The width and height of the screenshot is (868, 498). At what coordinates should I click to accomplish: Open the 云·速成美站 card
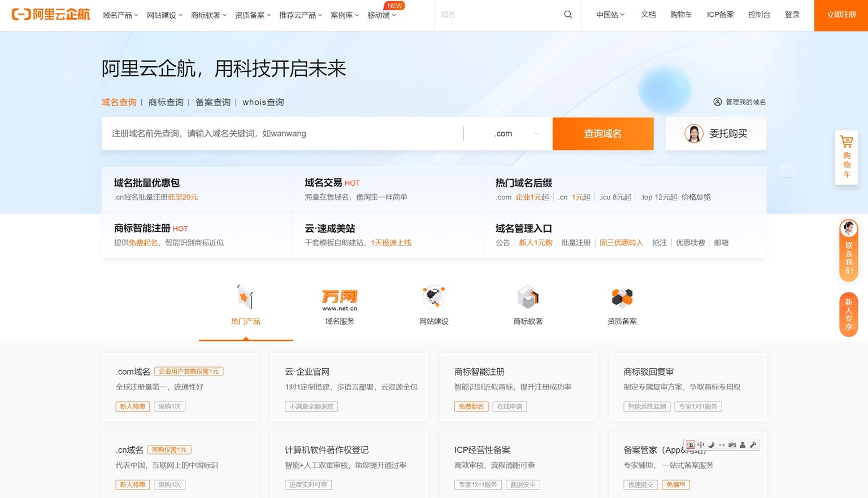click(x=388, y=235)
